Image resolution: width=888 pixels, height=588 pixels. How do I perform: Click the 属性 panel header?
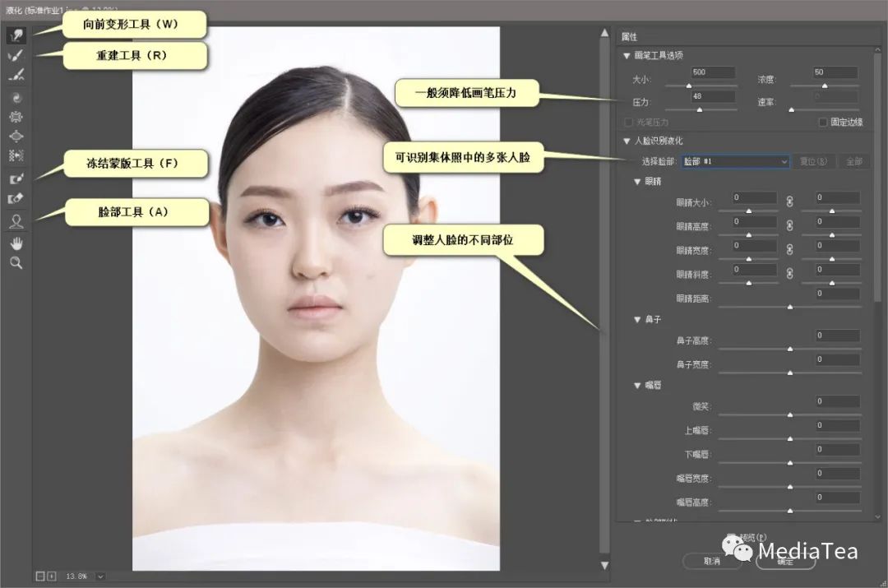(629, 37)
